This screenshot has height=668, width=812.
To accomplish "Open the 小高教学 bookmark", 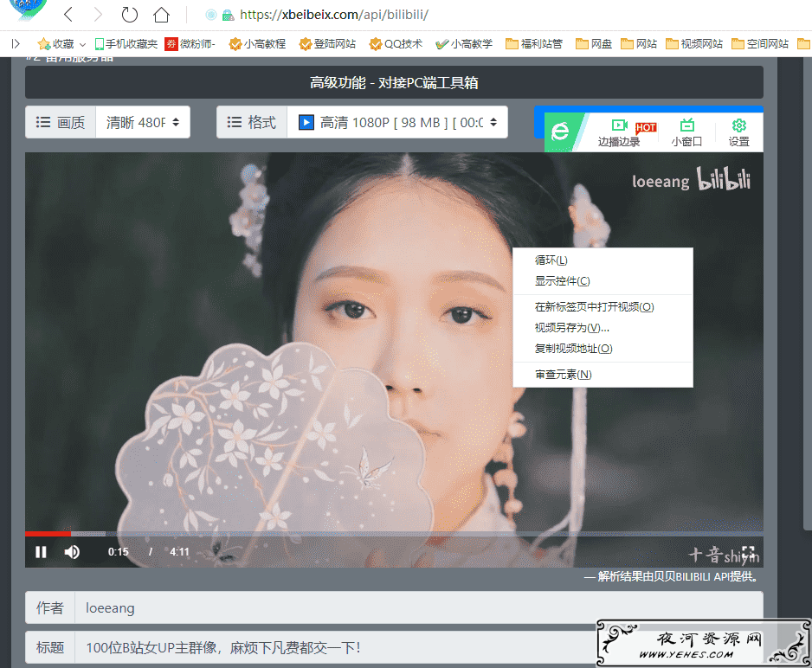I will click(x=464, y=44).
